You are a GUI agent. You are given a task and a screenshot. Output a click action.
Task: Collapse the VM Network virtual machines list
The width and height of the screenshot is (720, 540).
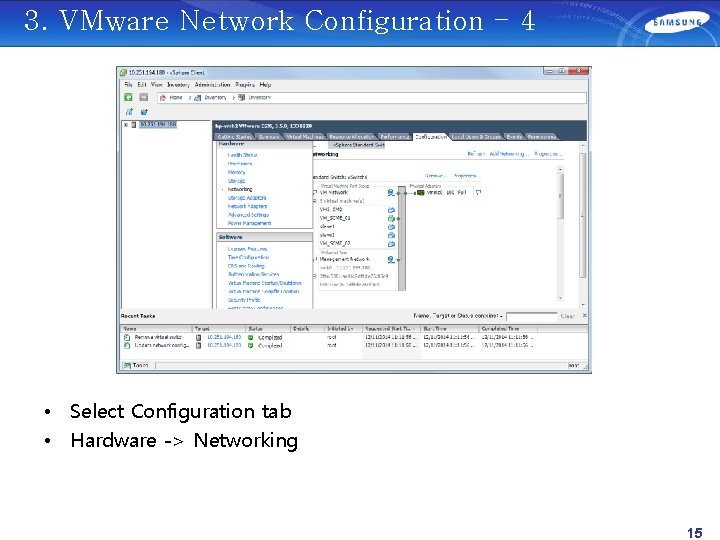(315, 201)
